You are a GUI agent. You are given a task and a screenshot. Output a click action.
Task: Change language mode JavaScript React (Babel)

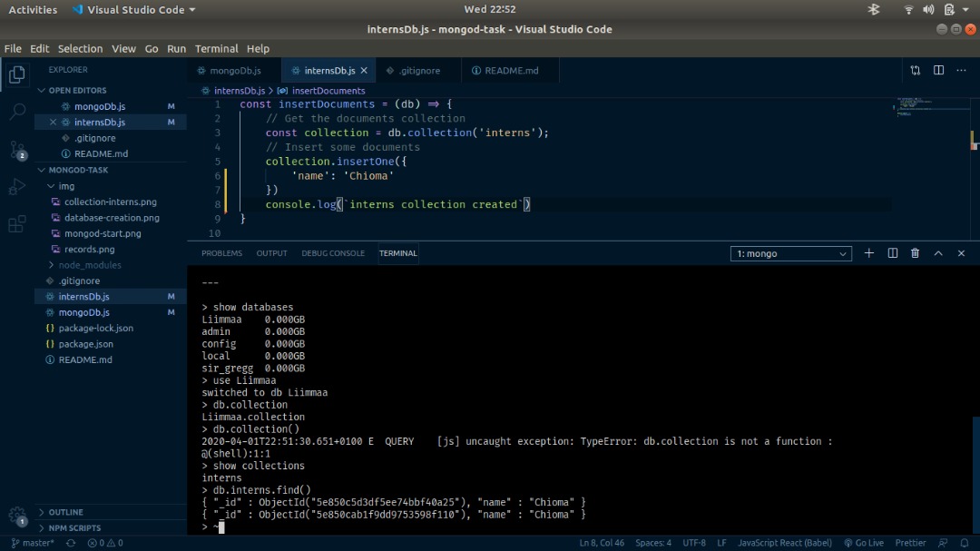pyautogui.click(x=785, y=543)
